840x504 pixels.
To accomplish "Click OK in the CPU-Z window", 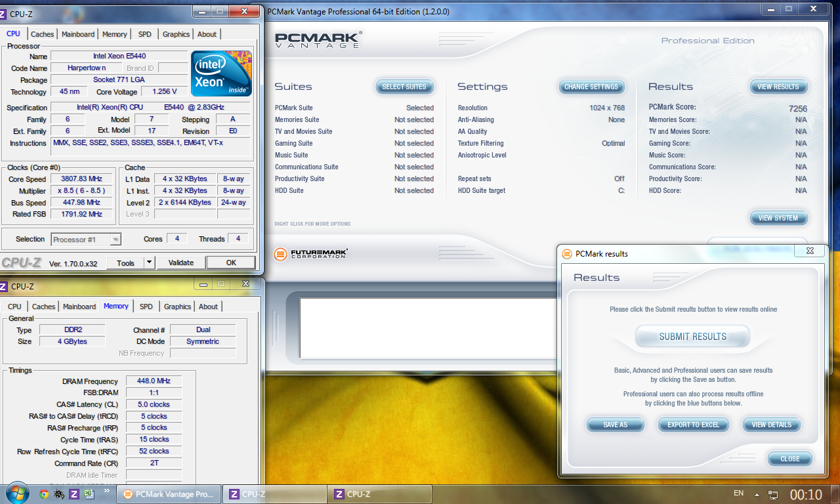I will pos(231,262).
